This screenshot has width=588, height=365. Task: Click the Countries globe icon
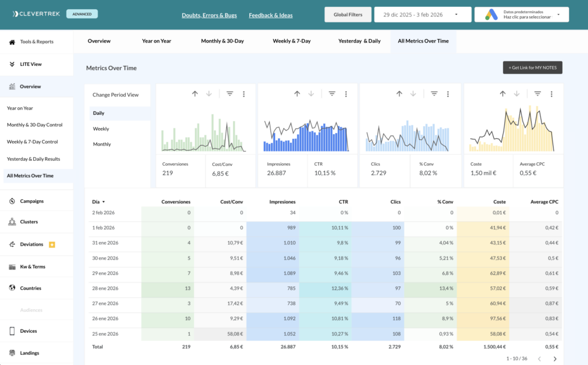(x=12, y=288)
